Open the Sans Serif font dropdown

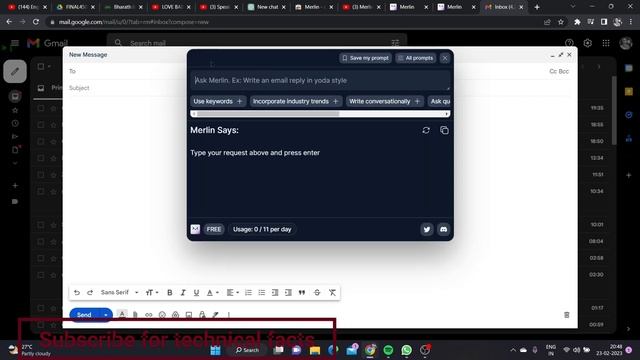(x=120, y=293)
